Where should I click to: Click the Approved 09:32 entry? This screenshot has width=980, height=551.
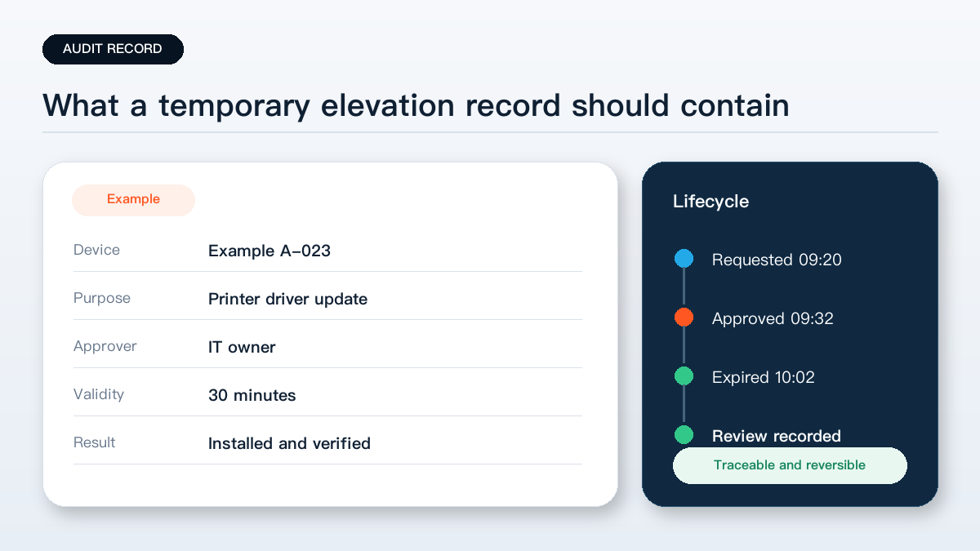point(773,318)
